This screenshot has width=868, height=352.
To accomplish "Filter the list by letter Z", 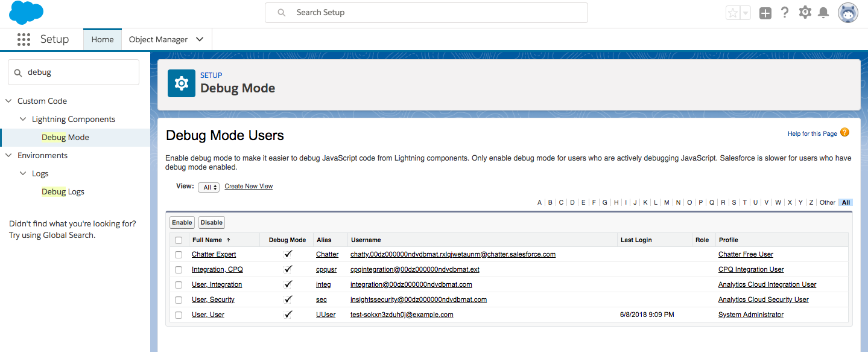I will 811,202.
